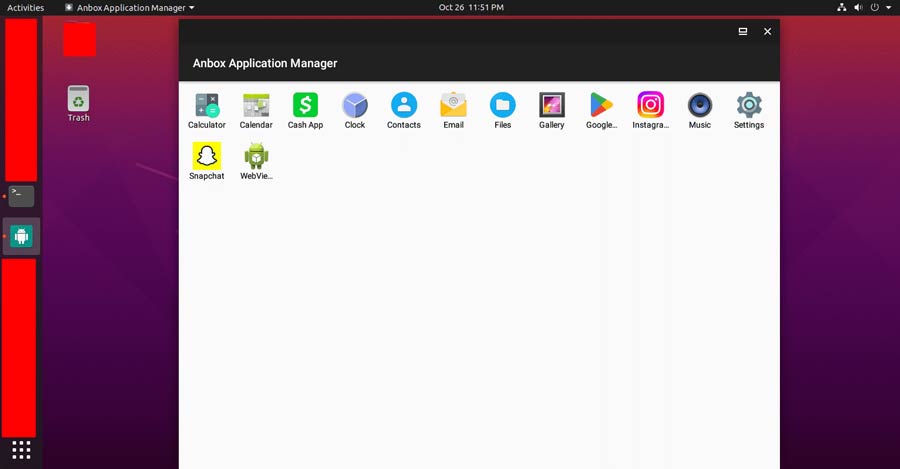Launch the Calendar app
The height and width of the screenshot is (469, 900).
point(256,110)
